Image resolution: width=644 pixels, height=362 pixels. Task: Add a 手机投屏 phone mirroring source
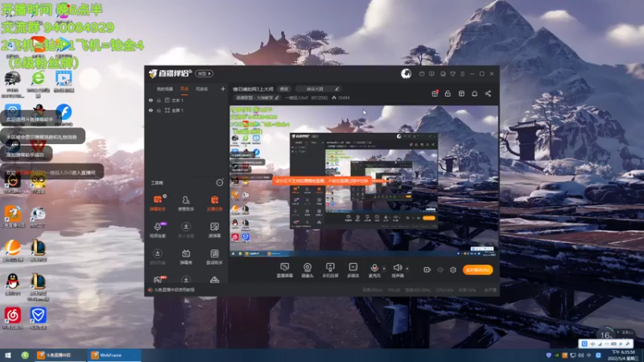pos(330,270)
